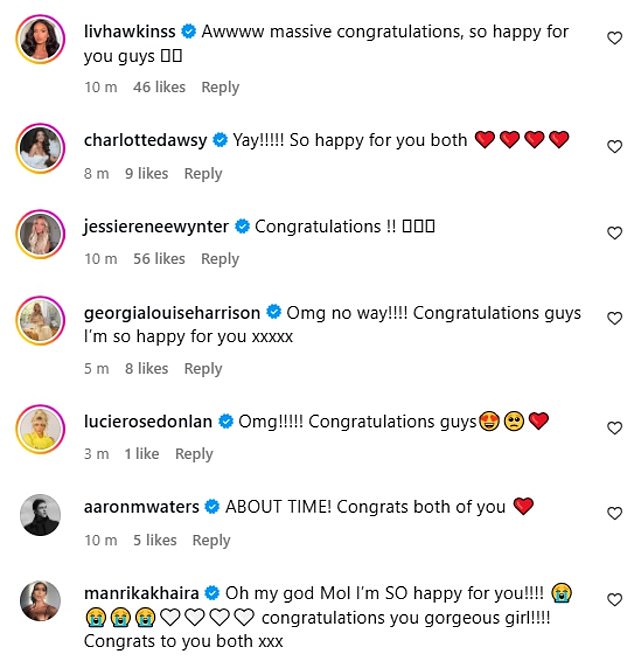View charlottedawsy's profile avatar
Viewport: 634px width, 661px height.
(x=41, y=149)
